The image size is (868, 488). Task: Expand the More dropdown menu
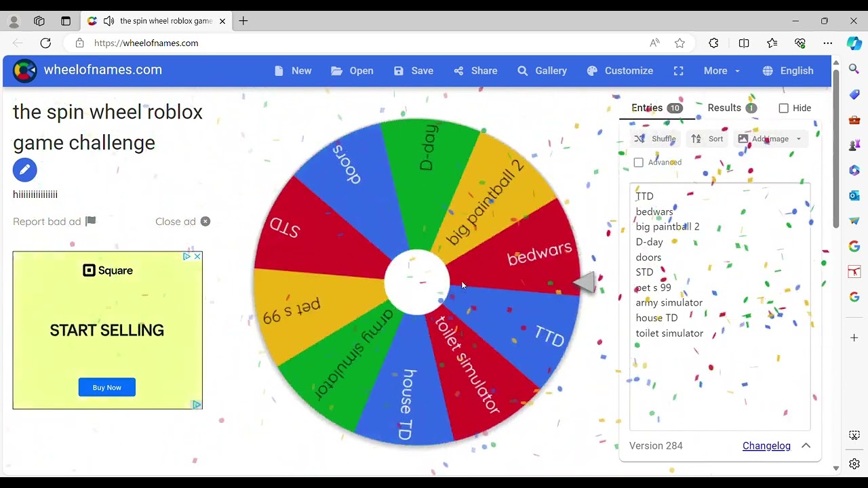(722, 70)
